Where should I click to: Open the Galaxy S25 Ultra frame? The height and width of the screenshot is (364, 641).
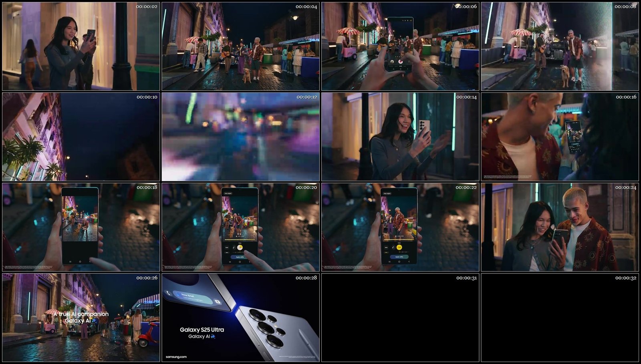(241, 318)
